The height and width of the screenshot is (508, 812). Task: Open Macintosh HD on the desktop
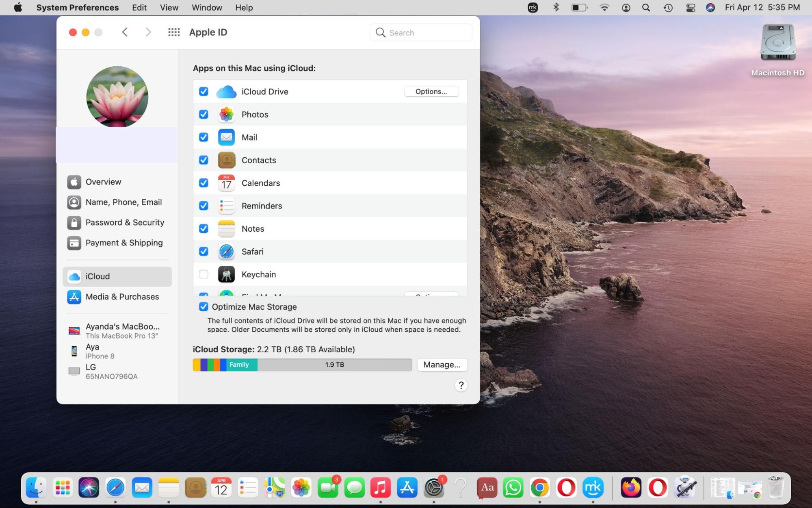[777, 50]
